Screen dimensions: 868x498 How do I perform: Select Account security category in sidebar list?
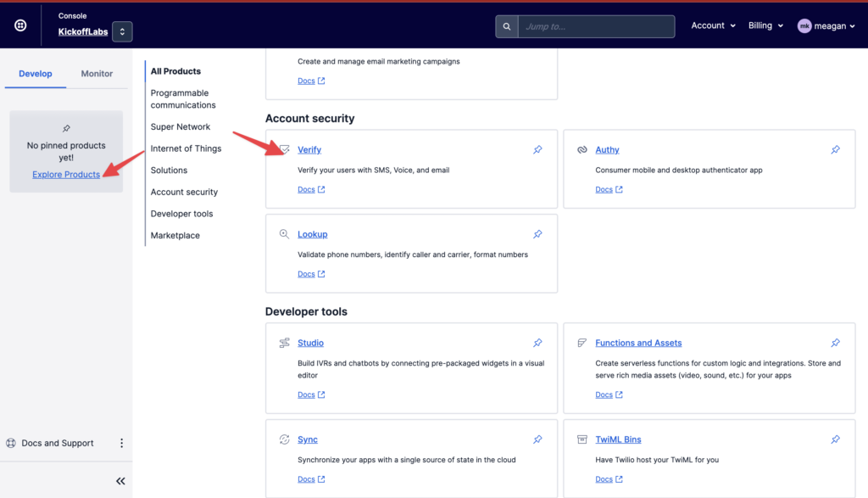pyautogui.click(x=184, y=193)
